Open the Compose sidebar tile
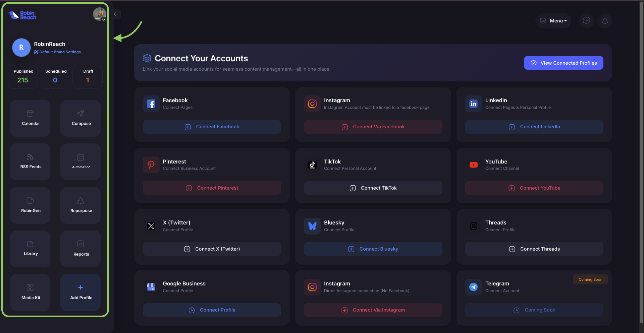Screen dimensions: 644x333 [80, 118]
